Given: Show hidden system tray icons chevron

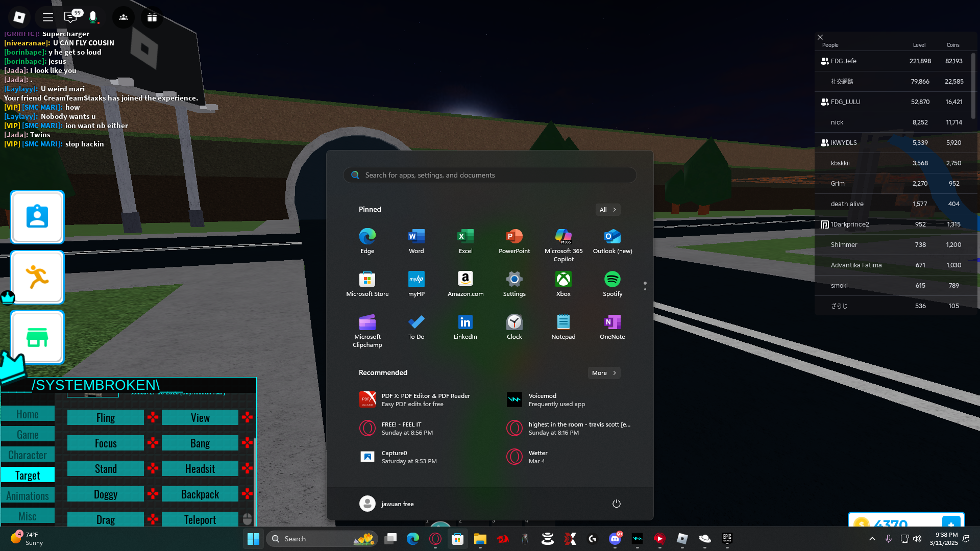Looking at the screenshot, I should pos(872,539).
